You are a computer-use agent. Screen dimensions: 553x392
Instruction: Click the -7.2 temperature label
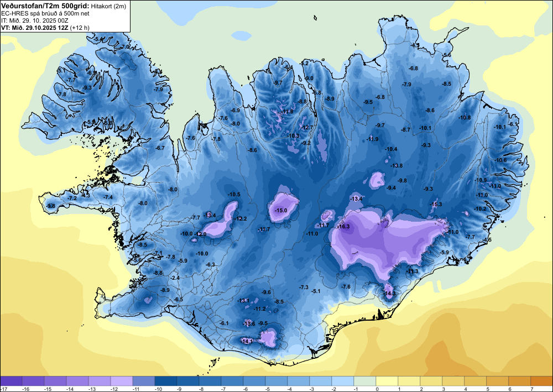tap(72, 198)
